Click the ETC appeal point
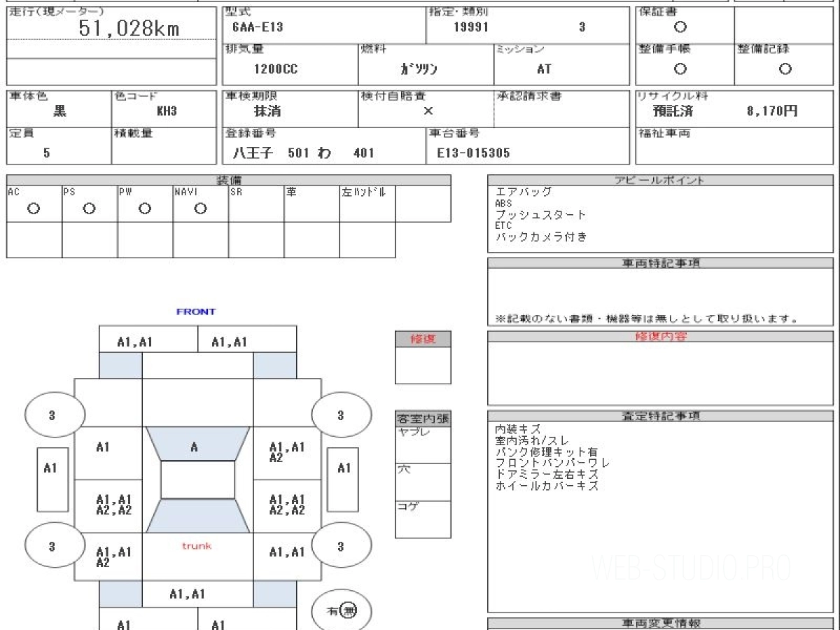The image size is (840, 630). (503, 226)
